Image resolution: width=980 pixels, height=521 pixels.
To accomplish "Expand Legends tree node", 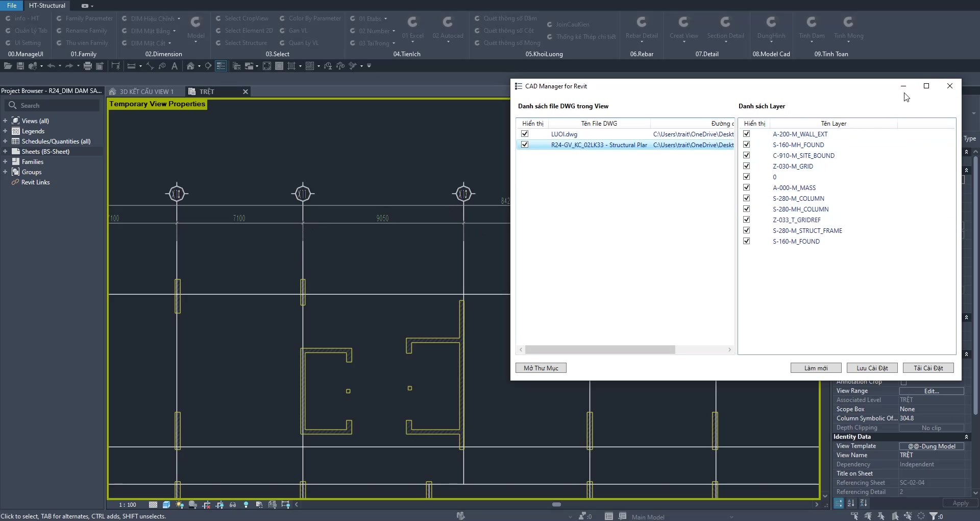I will (x=5, y=131).
